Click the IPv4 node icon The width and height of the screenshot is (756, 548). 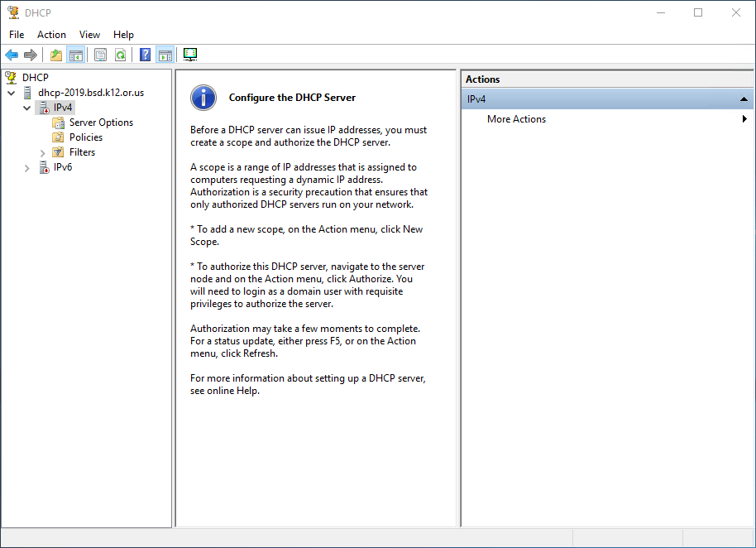[45, 108]
